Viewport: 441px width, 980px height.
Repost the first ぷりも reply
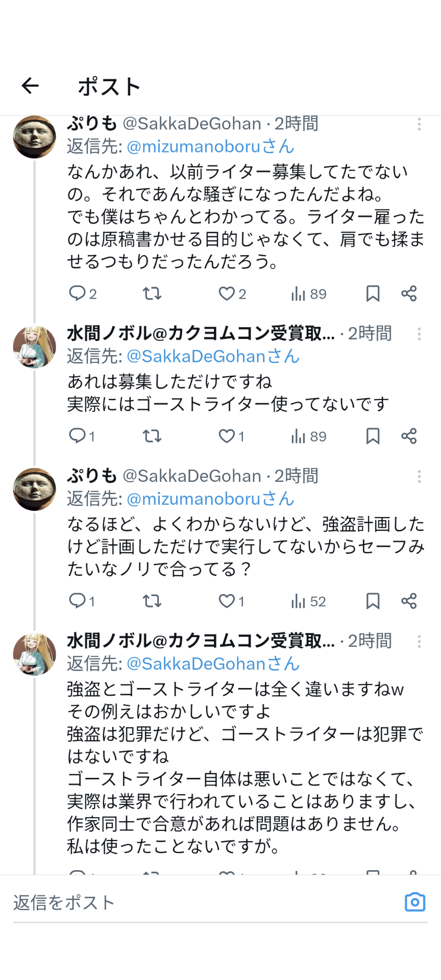tap(152, 293)
